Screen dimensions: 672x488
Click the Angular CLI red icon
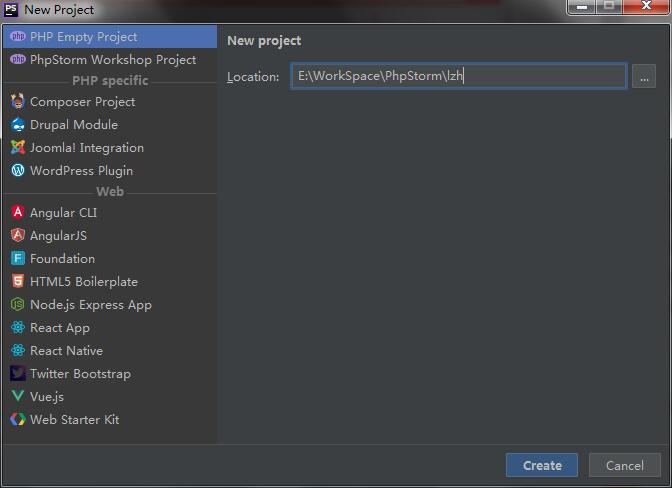(18, 212)
